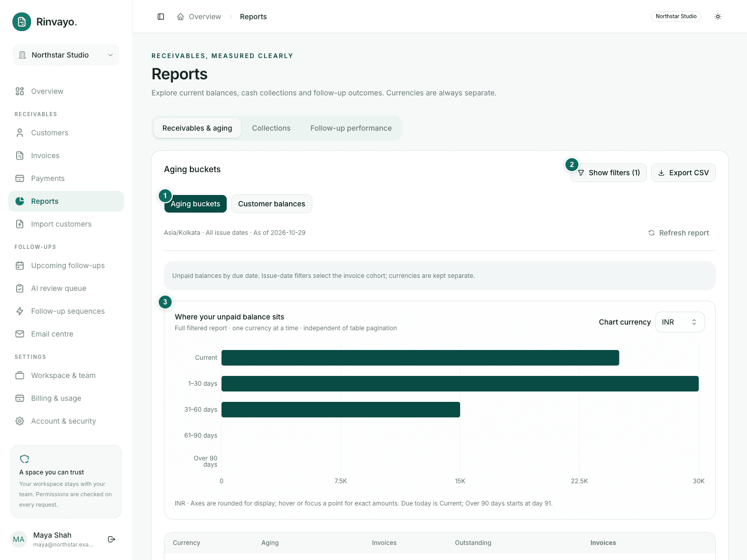The width and height of the screenshot is (747, 560).
Task: Click Refresh report
Action: click(x=679, y=233)
